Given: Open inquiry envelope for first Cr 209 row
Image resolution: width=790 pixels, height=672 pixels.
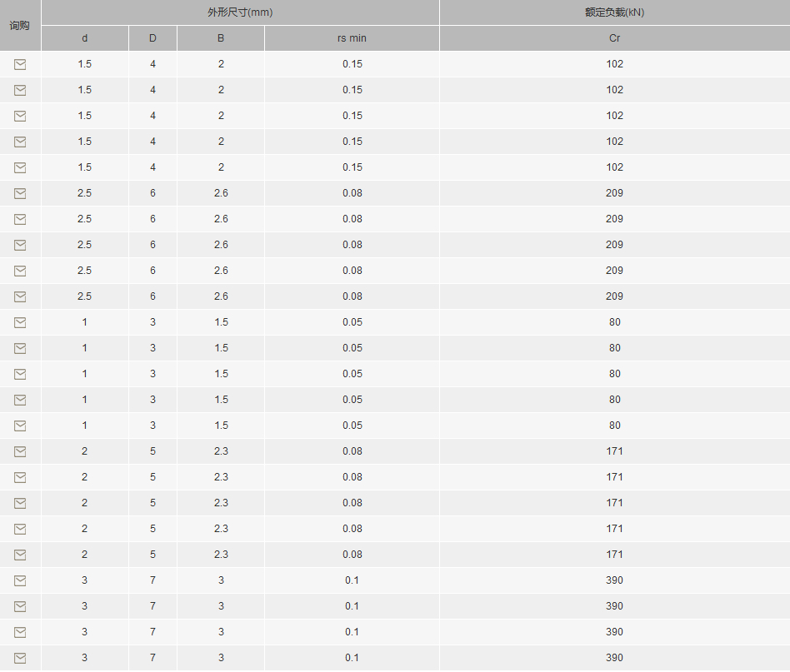Looking at the screenshot, I should (20, 193).
